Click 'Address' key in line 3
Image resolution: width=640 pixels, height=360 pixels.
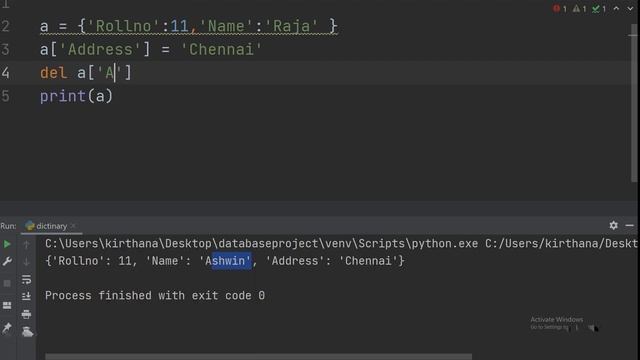[100, 50]
